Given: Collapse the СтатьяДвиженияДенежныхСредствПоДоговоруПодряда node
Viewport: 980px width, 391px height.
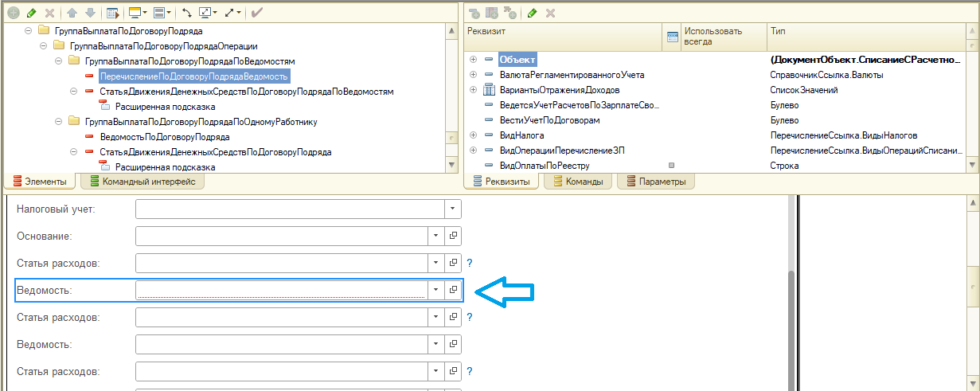Looking at the screenshot, I should 73,152.
